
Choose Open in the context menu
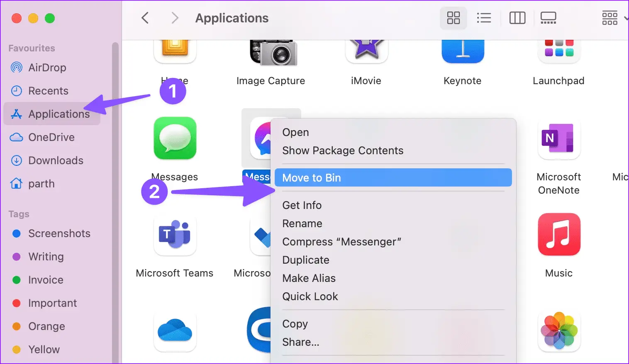[x=393, y=132]
